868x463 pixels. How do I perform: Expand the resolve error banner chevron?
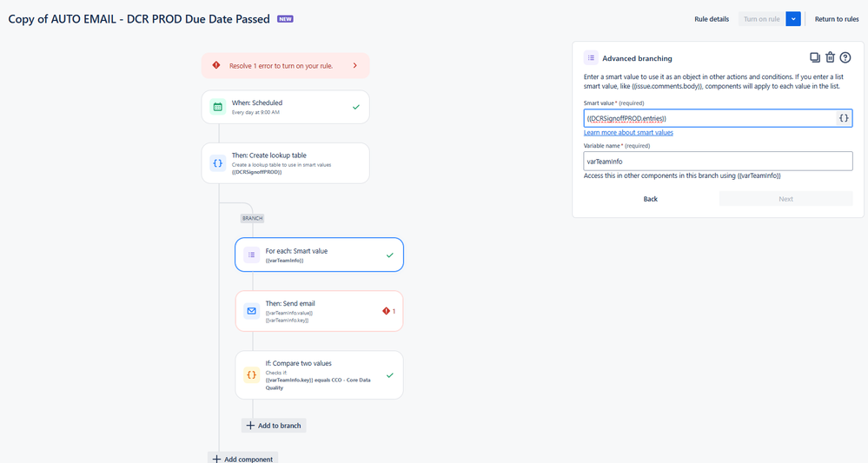(x=354, y=66)
